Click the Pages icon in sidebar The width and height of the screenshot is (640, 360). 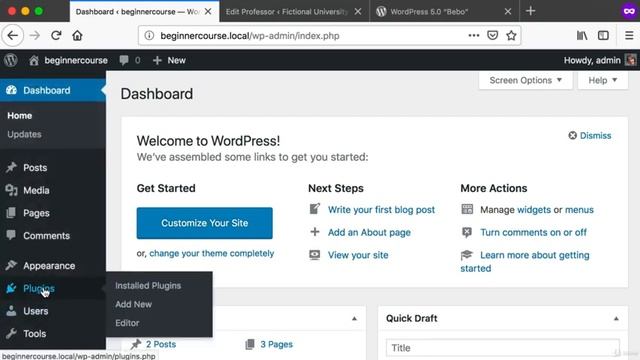click(11, 213)
